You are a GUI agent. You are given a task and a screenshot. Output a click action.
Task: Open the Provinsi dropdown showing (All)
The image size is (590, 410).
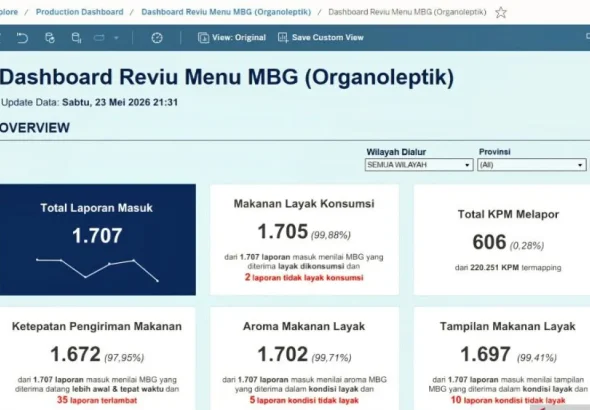pos(532,165)
